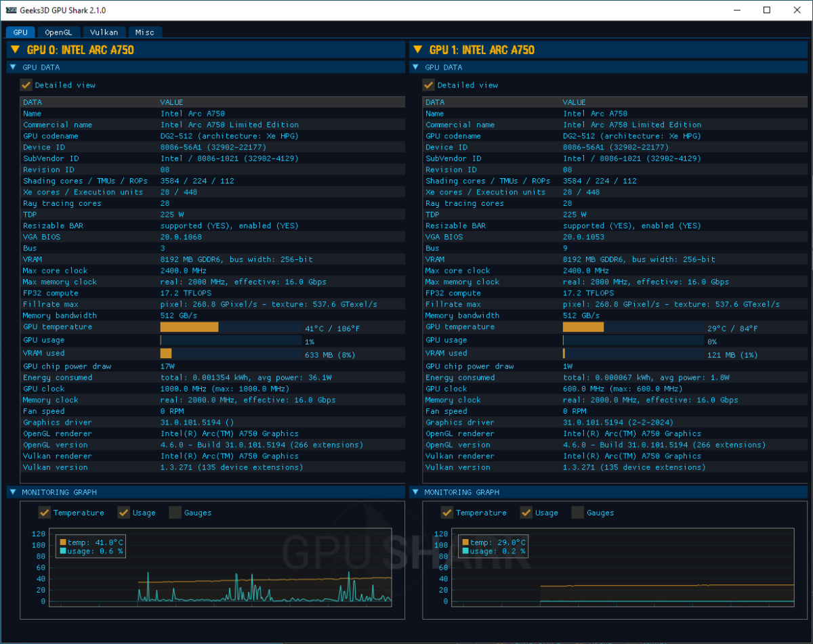
Task: Minimize the GPU Shark window
Action: click(736, 10)
